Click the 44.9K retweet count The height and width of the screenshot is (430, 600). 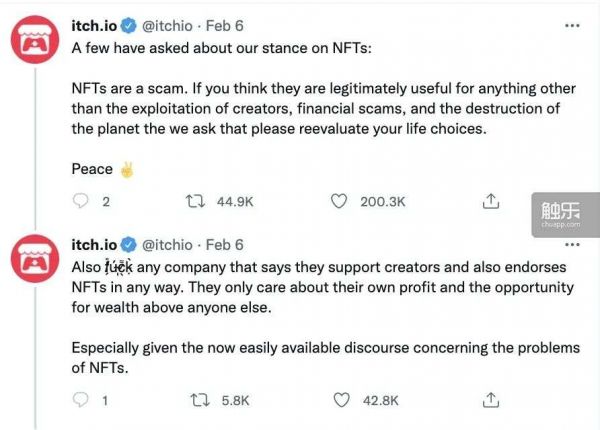pos(235,202)
